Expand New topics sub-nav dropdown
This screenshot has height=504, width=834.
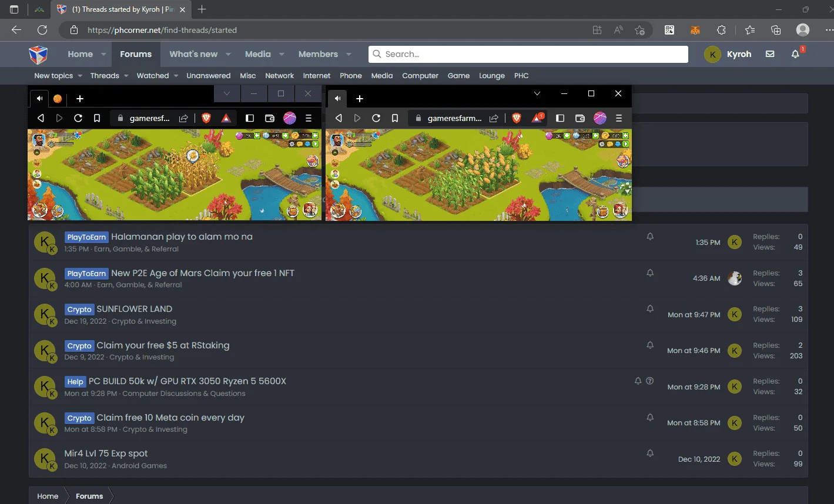[x=79, y=76]
